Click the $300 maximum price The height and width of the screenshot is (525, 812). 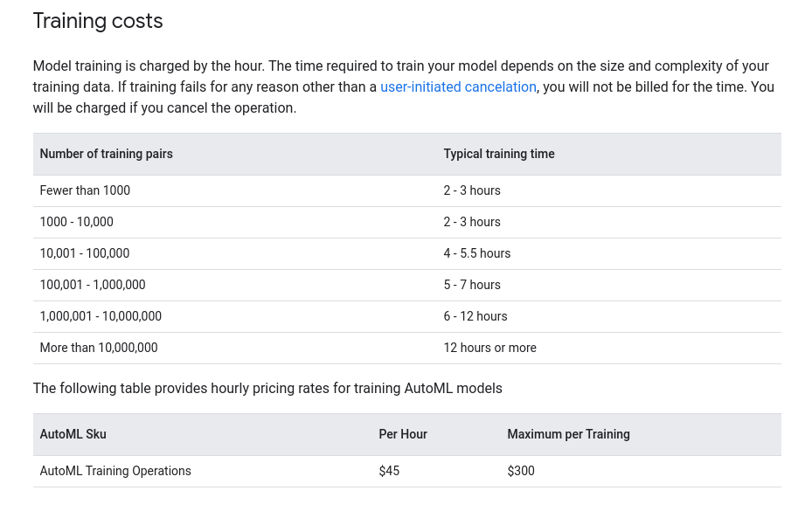(521, 471)
